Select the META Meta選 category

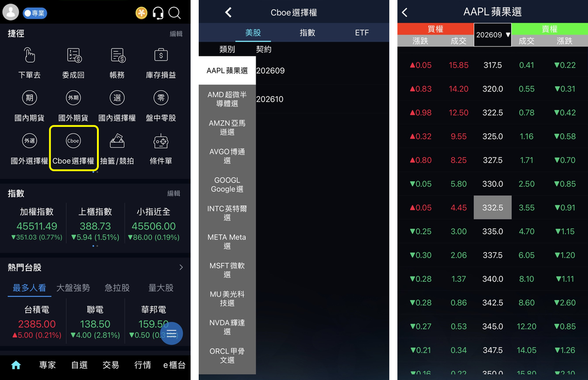227,242
